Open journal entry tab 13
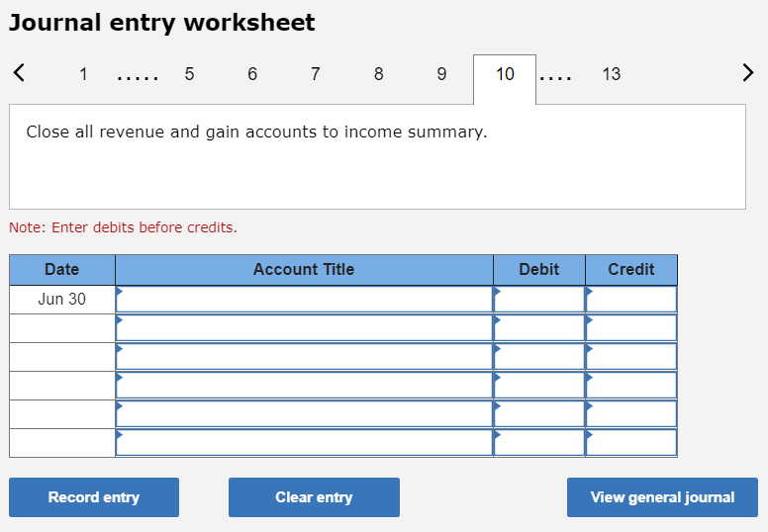This screenshot has height=532, width=768. [x=612, y=74]
